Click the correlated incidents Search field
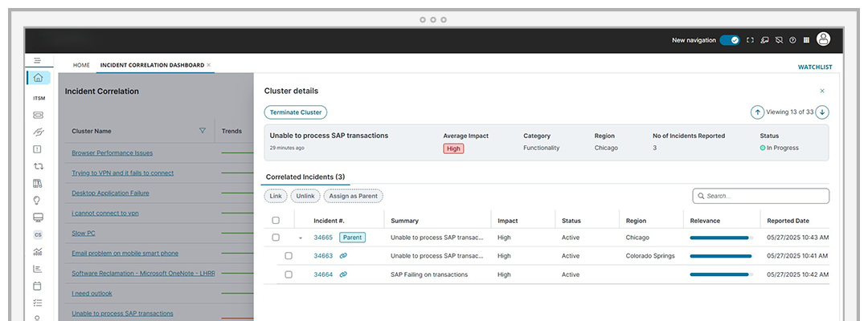 [760, 196]
